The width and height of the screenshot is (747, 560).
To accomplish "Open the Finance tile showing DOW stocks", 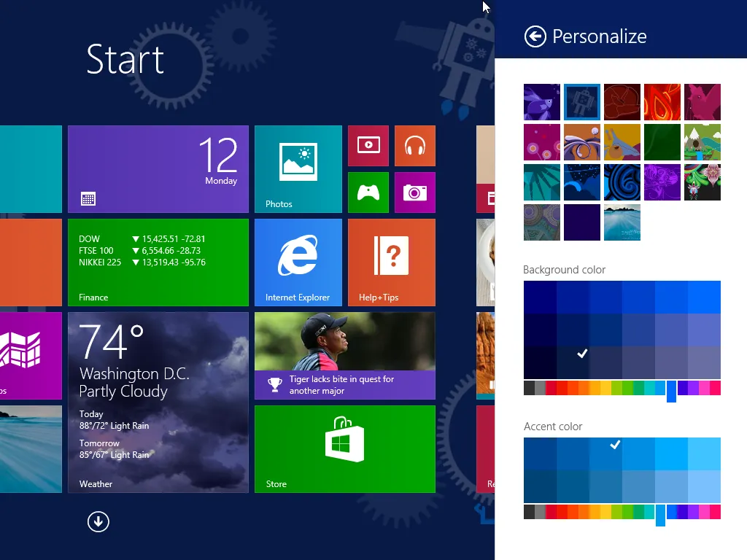I will (158, 262).
